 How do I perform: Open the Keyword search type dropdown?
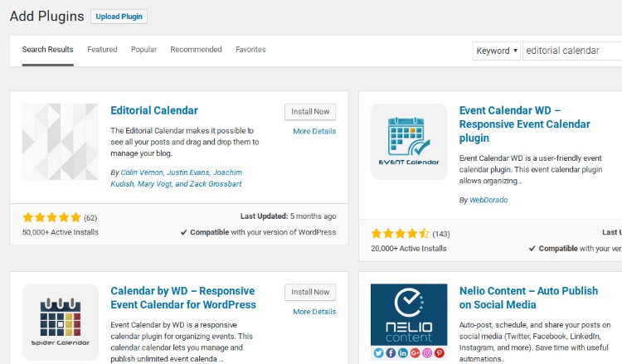[496, 51]
